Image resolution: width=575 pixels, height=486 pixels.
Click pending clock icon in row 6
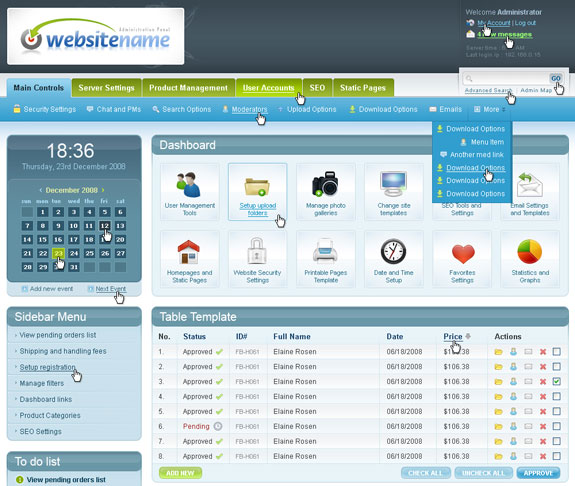(x=218, y=426)
